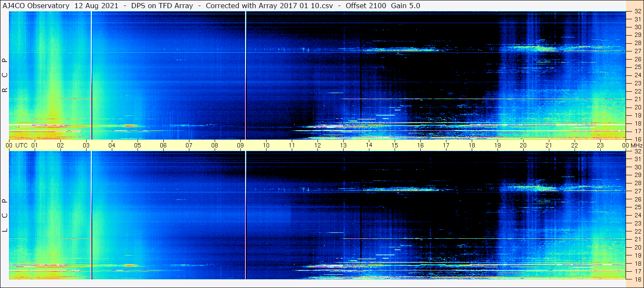Click the 24 MHz label of RCP panel
This screenshot has width=644, height=288.
pyautogui.click(x=637, y=75)
